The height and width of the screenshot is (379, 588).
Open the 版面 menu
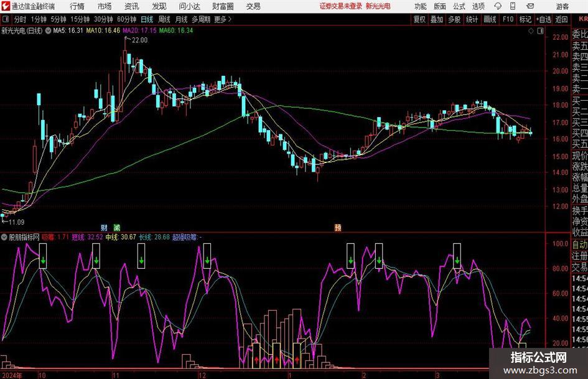(440, 6)
